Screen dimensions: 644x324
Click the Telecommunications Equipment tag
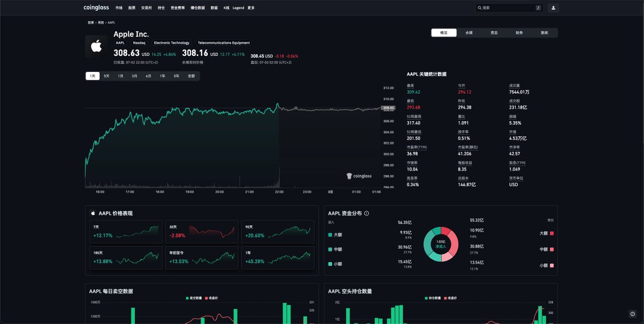pos(224,42)
